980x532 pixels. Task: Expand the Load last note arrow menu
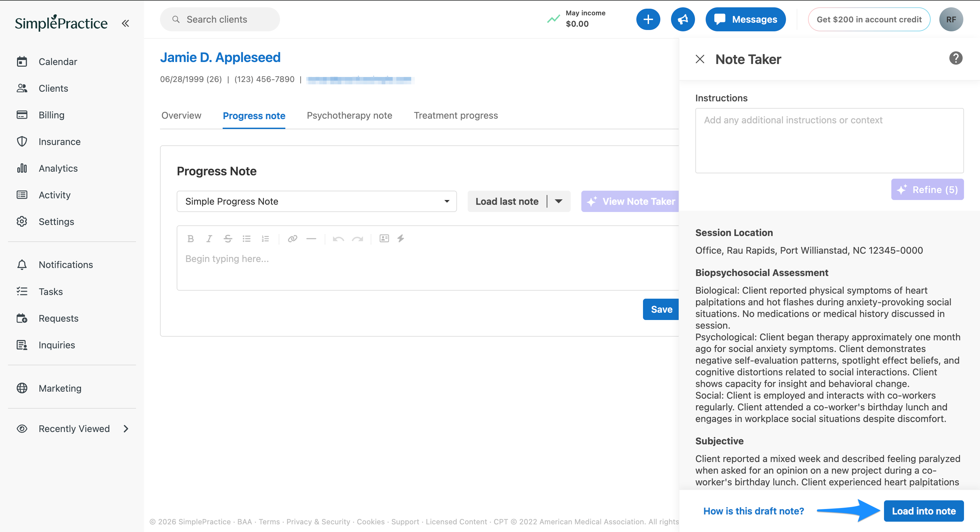(x=558, y=201)
